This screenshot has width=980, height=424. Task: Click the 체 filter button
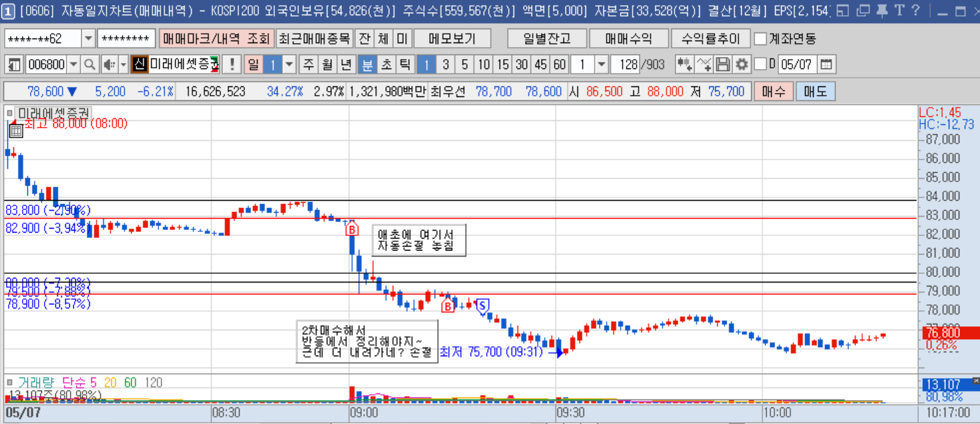[383, 39]
